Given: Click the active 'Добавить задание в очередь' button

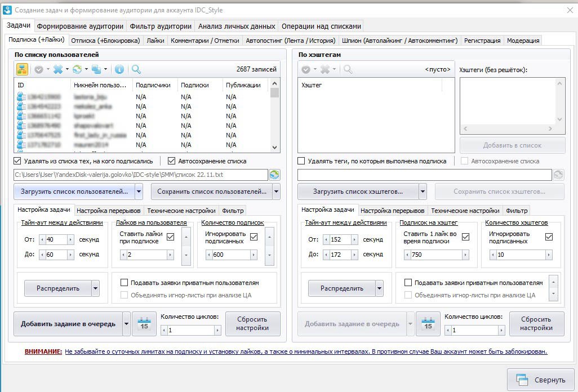Looking at the screenshot, I should coord(68,324).
